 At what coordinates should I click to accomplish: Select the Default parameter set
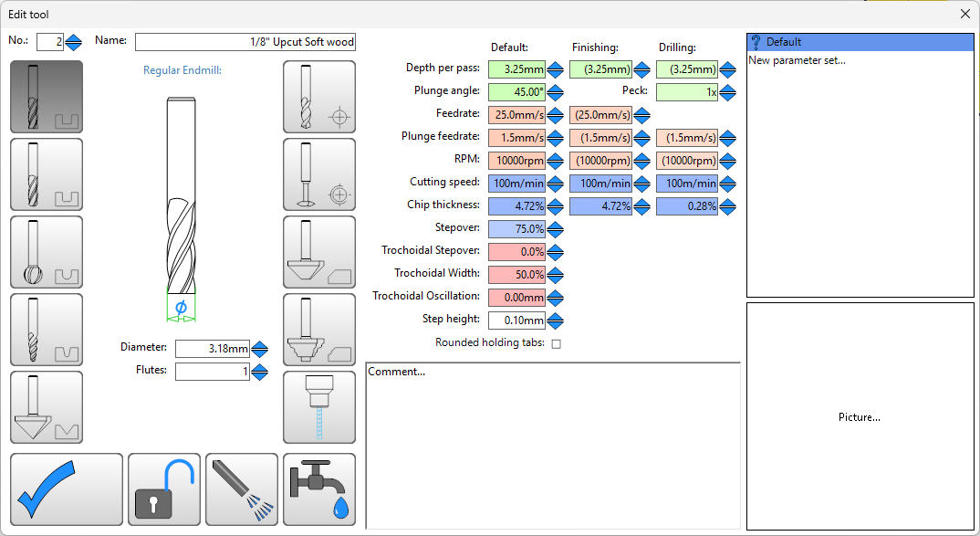point(860,42)
